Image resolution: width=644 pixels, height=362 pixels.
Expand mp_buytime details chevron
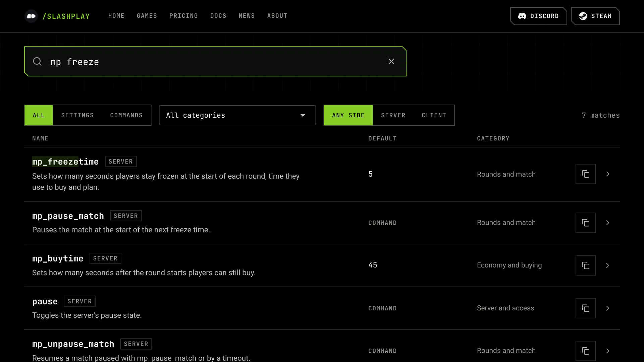(x=608, y=265)
